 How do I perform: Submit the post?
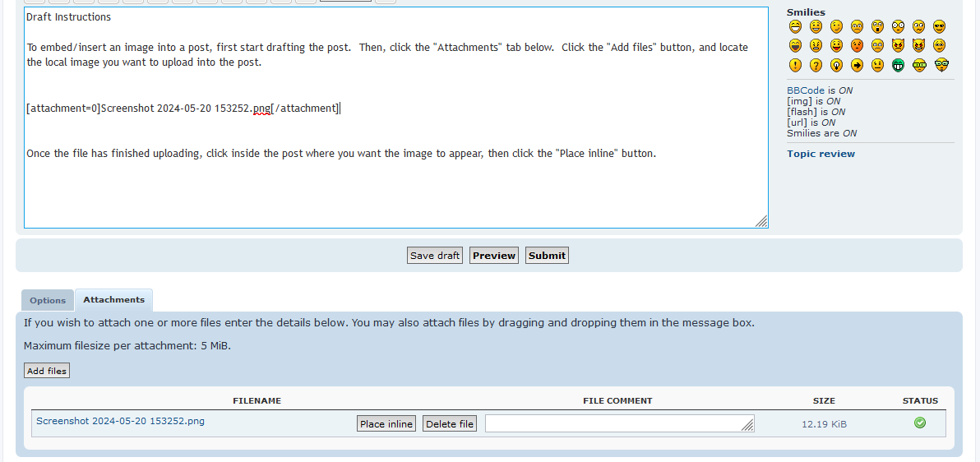pyautogui.click(x=547, y=256)
